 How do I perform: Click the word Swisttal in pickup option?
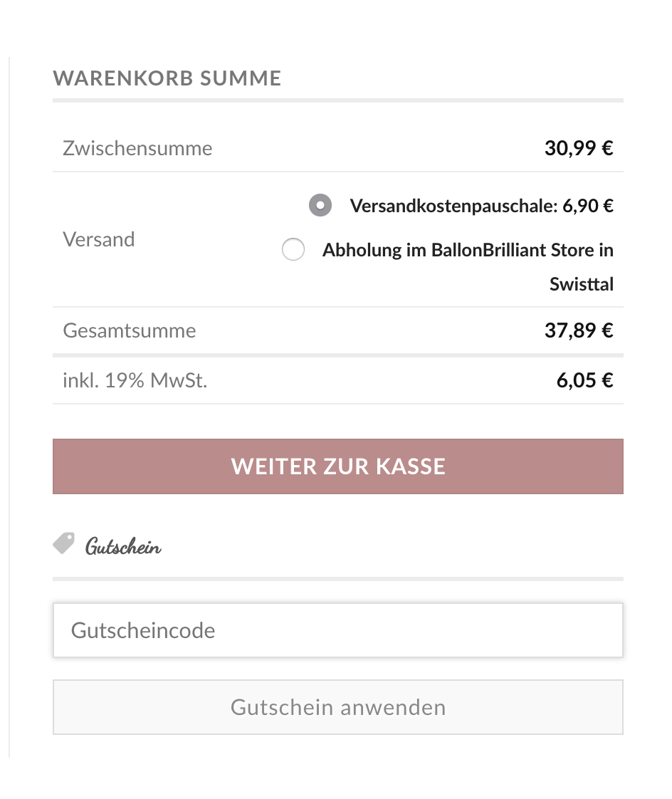point(582,284)
